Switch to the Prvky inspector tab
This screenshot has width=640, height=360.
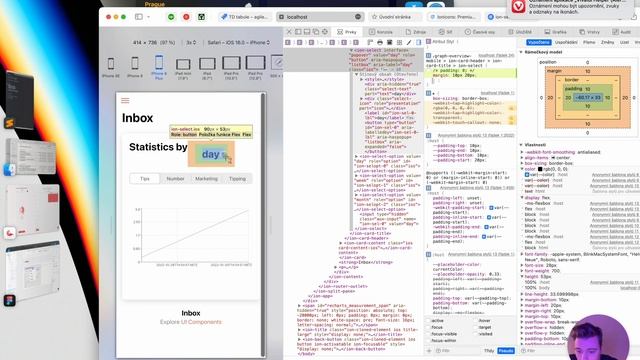click(347, 32)
